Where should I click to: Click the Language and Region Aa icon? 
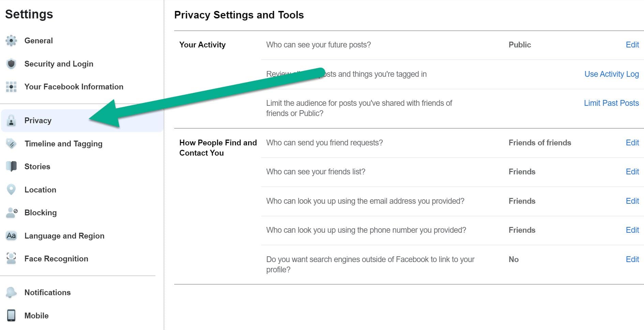(x=11, y=235)
